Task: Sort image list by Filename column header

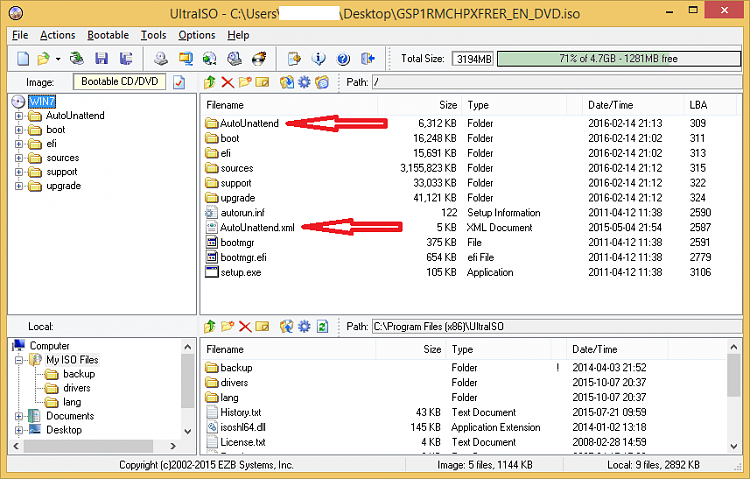Action: (290, 105)
